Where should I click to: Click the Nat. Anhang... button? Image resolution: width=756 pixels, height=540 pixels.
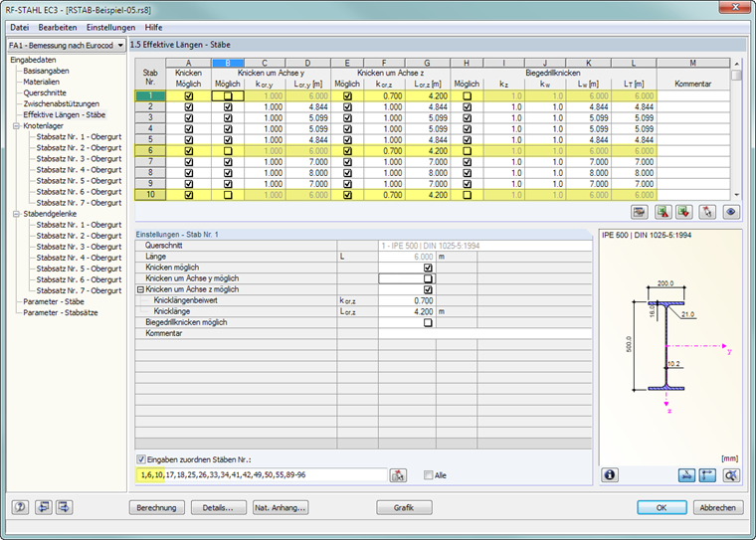pyautogui.click(x=281, y=507)
